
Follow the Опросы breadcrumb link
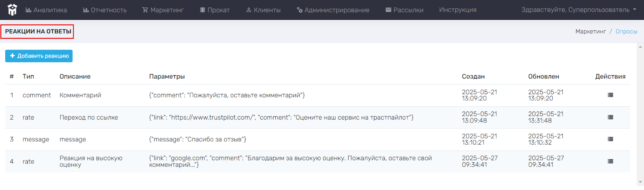626,31
